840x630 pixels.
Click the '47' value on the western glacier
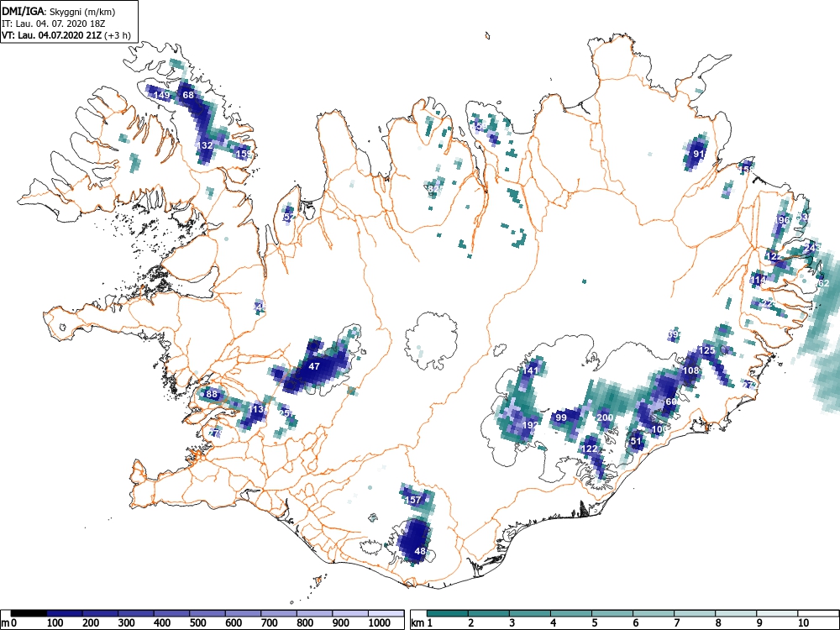pyautogui.click(x=314, y=366)
